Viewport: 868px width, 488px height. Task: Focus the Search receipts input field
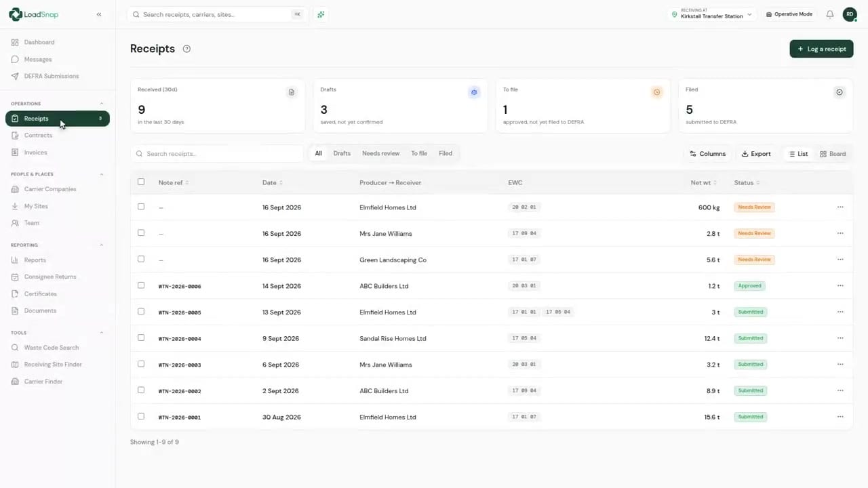(x=217, y=154)
